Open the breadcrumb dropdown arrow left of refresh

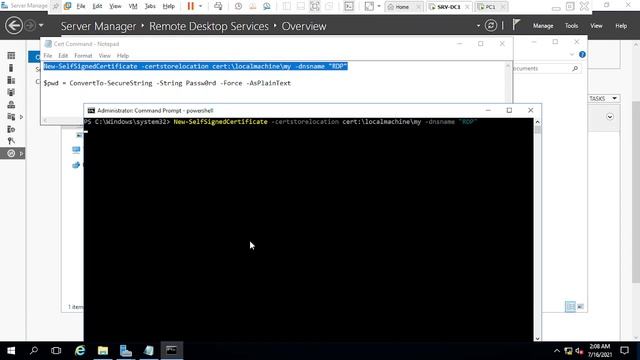tap(478, 26)
